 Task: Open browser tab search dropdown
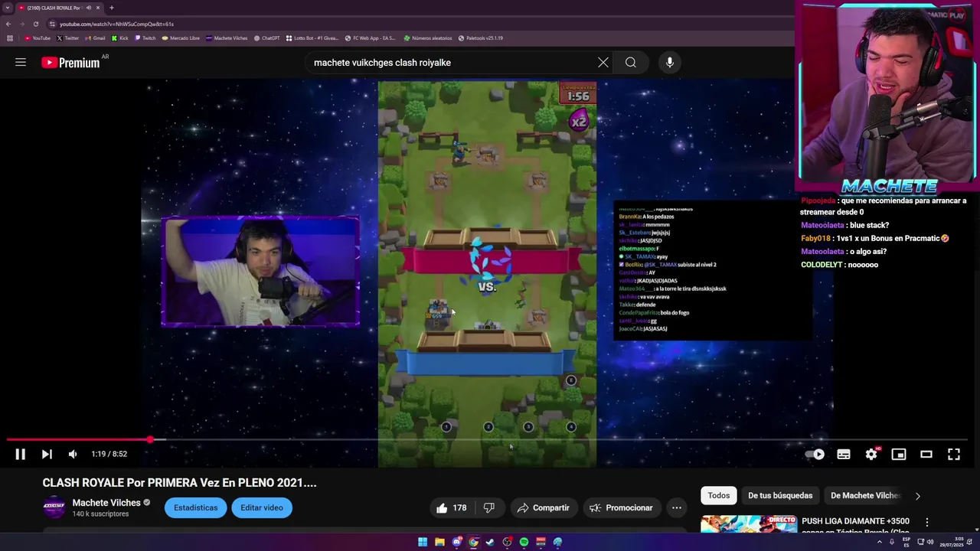[8, 8]
